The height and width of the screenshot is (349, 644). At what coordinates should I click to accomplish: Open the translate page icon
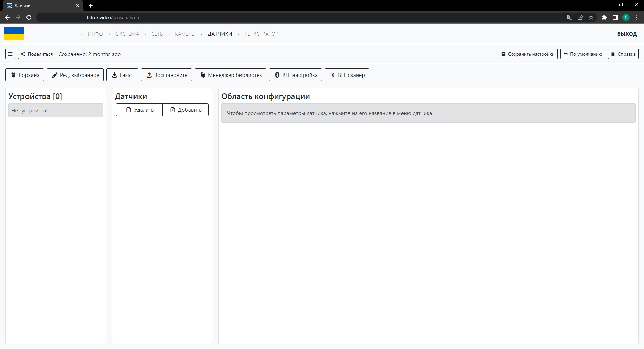click(x=569, y=17)
